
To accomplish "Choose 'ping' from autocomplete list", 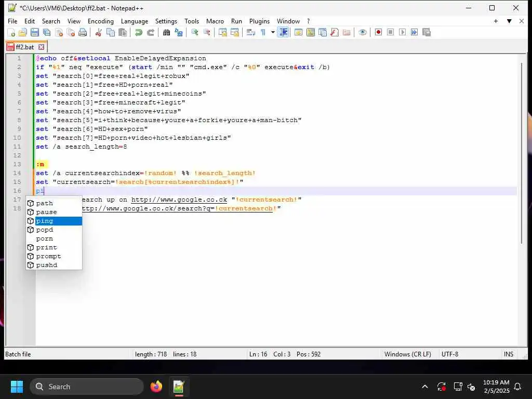I will pos(54,221).
